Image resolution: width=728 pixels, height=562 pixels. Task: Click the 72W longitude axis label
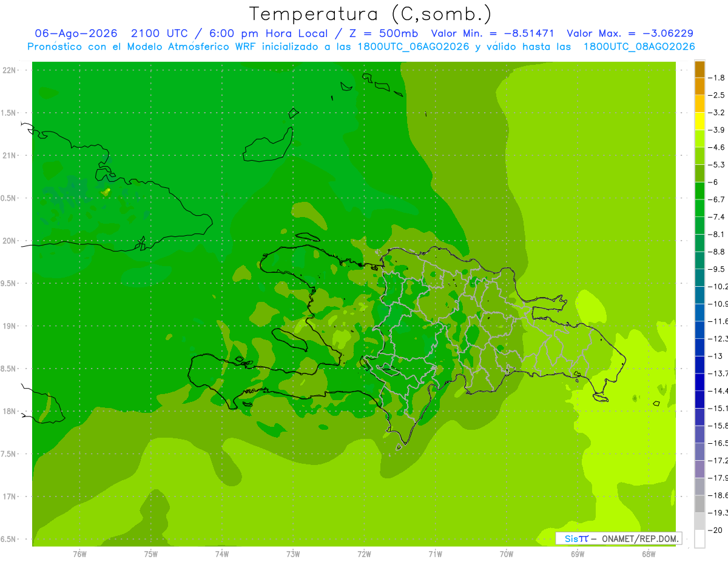coord(364,554)
